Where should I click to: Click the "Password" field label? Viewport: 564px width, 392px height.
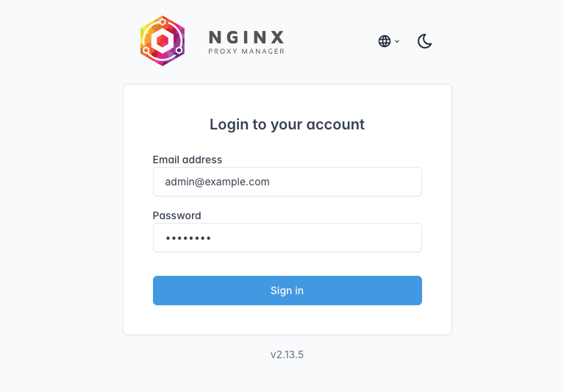tap(177, 215)
